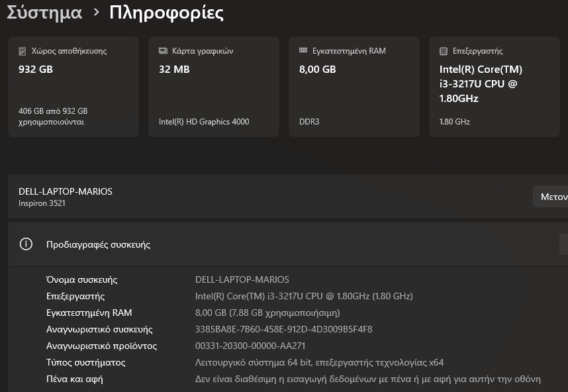Select the Αναγνωριστικό συσκευής value 3385BA8E…
The width and height of the screenshot is (568, 392).
(x=283, y=329)
